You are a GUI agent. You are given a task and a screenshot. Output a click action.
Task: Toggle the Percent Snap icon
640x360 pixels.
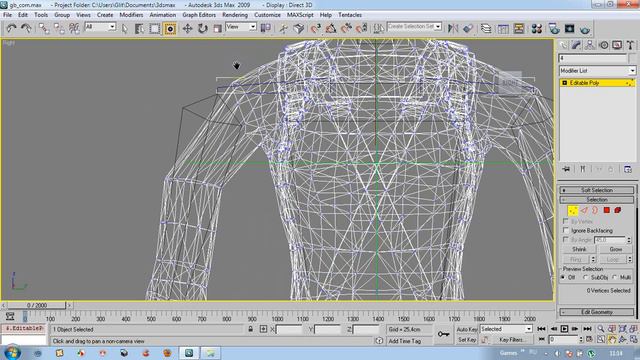click(x=346, y=28)
